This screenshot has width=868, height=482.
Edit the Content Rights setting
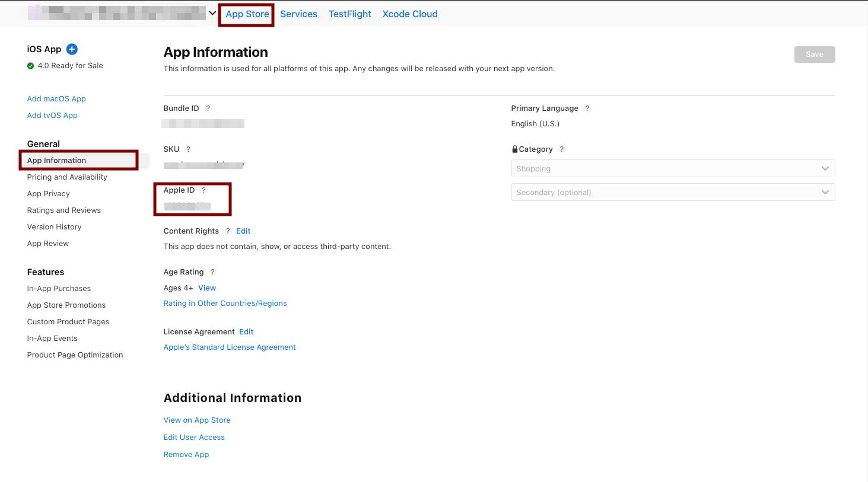[243, 231]
